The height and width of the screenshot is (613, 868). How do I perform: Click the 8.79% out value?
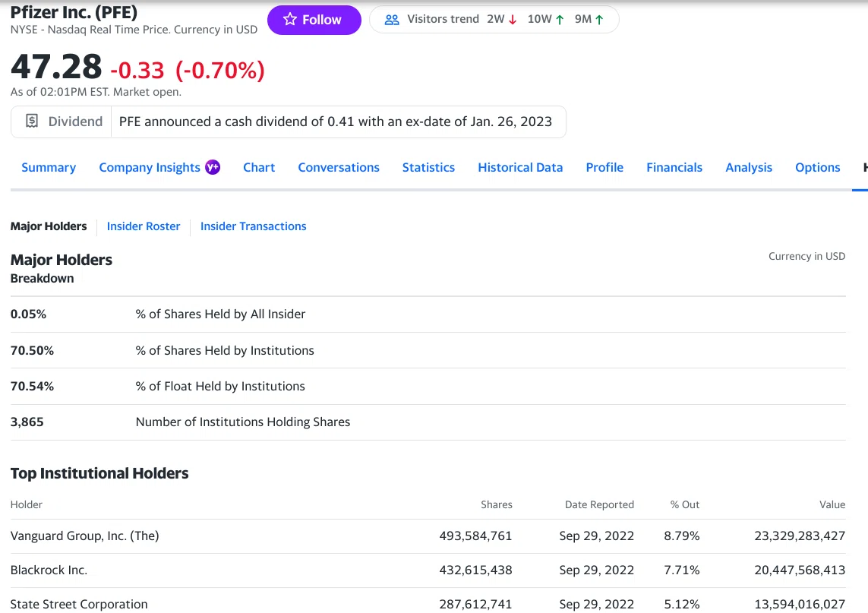click(682, 536)
